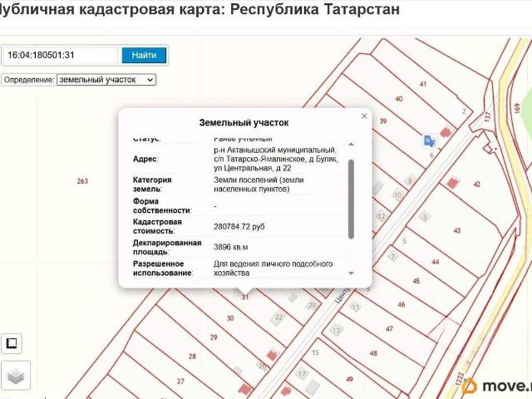Click the Для ведения личного подсобного value
Screen dimensions: 532x399
[x=273, y=268]
